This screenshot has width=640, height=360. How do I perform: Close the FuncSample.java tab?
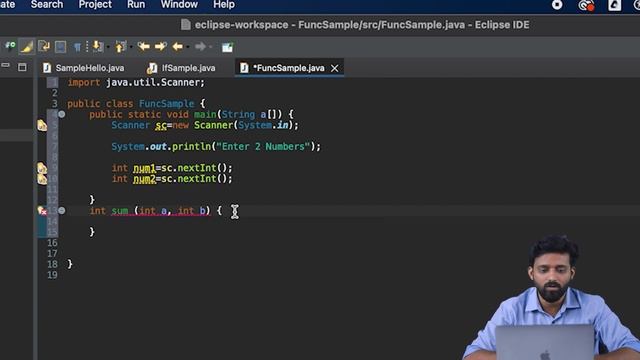point(334,68)
